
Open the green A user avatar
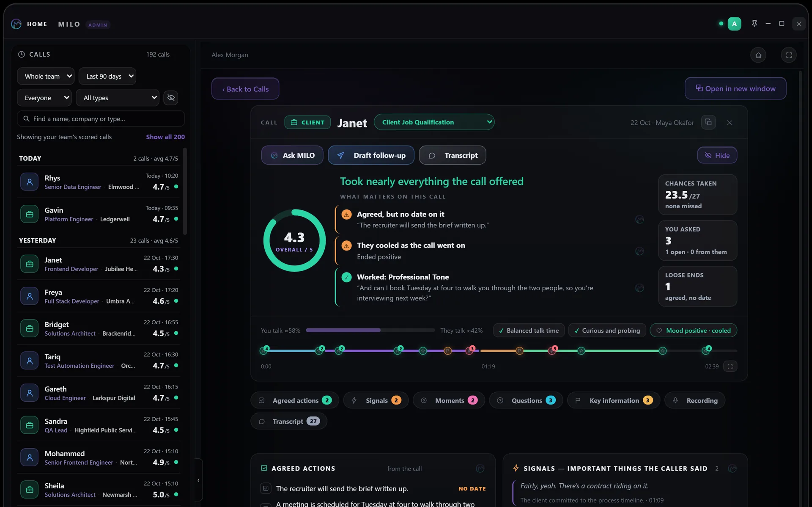point(734,24)
